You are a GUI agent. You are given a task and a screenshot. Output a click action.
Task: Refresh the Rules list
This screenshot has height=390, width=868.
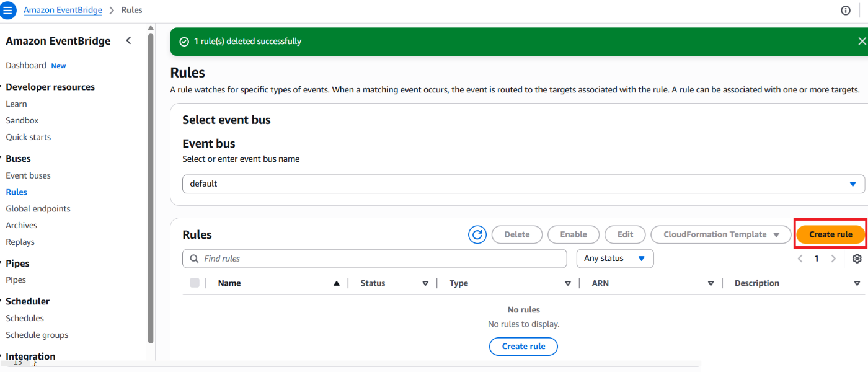477,234
